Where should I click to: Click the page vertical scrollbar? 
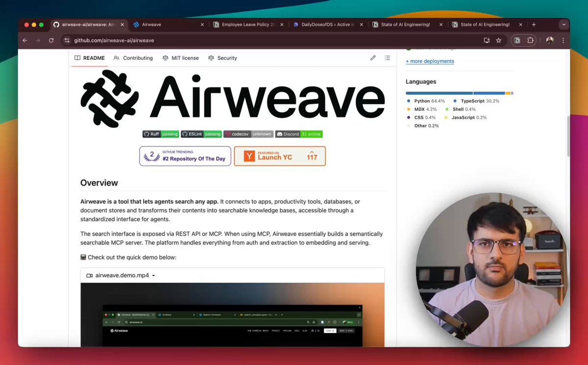pyautogui.click(x=568, y=137)
